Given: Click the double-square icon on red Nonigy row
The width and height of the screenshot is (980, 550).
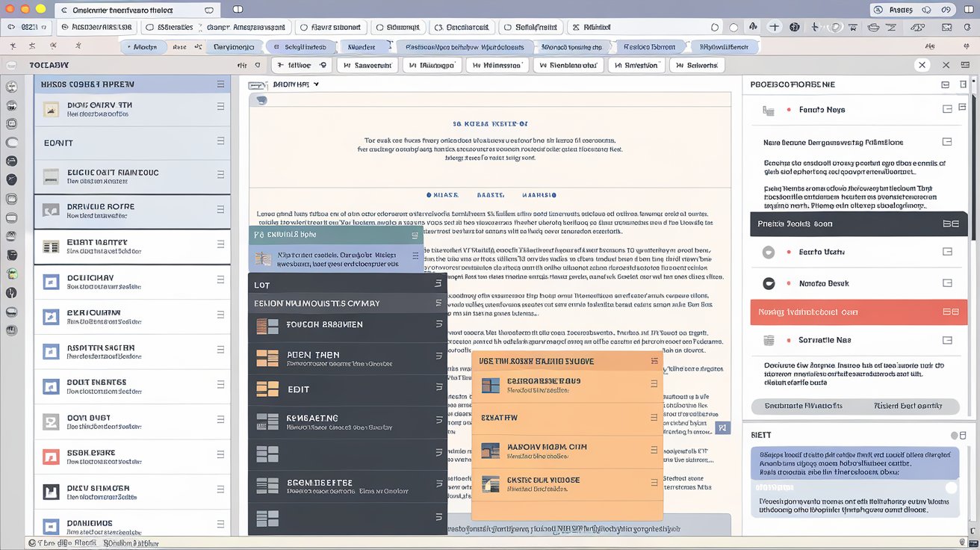Looking at the screenshot, I should click(x=950, y=312).
